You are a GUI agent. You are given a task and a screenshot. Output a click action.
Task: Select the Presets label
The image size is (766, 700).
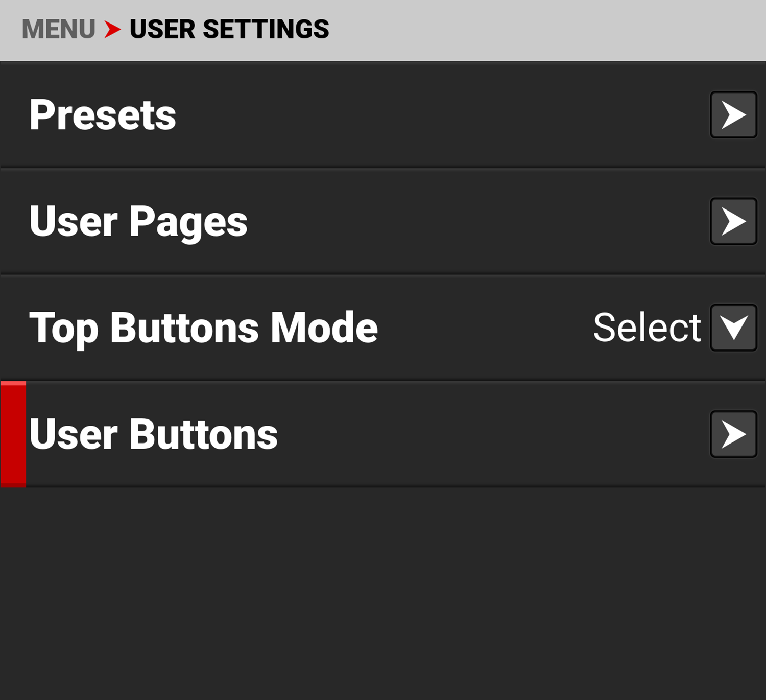(x=103, y=115)
